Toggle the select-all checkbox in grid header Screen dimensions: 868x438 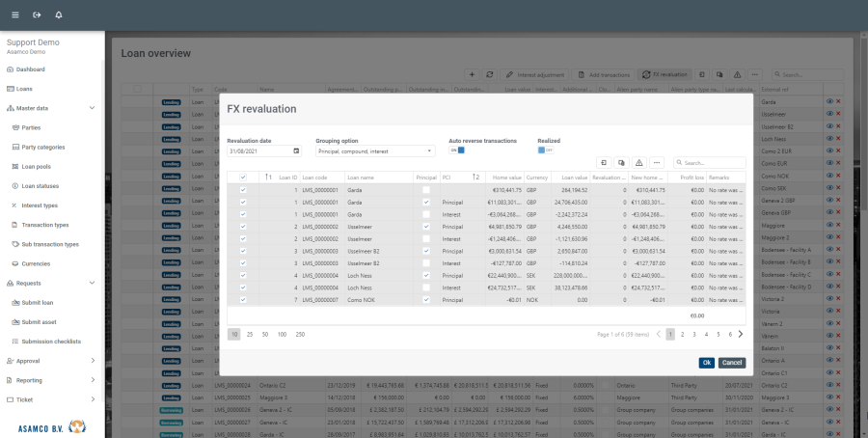(x=243, y=178)
